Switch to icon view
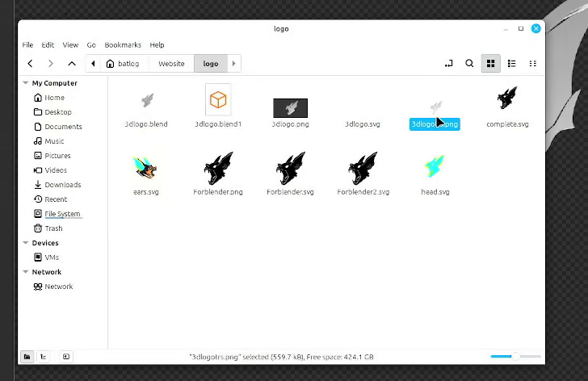The height and width of the screenshot is (381, 588). click(490, 64)
